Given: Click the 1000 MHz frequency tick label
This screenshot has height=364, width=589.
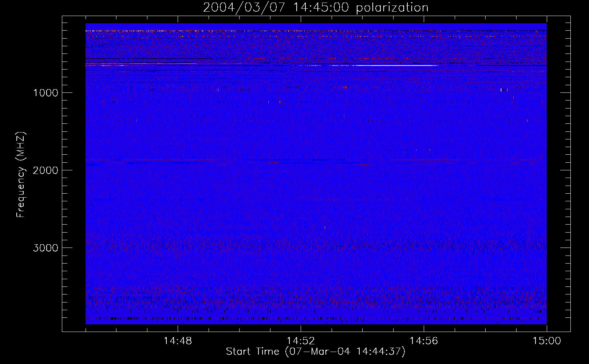Looking at the screenshot, I should pos(46,93).
